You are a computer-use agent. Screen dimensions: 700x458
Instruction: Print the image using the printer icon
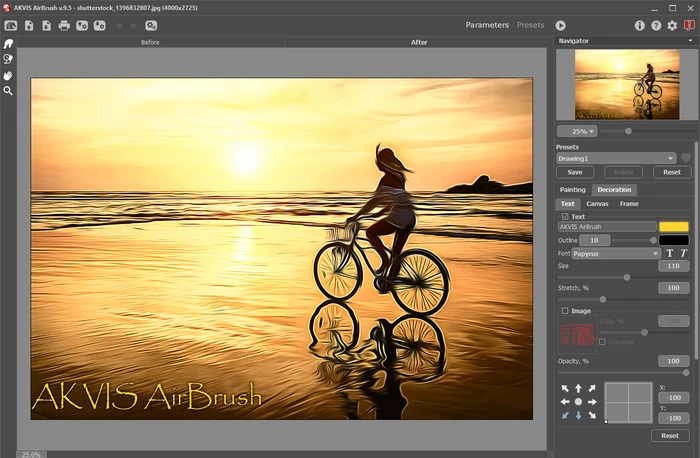[64, 25]
